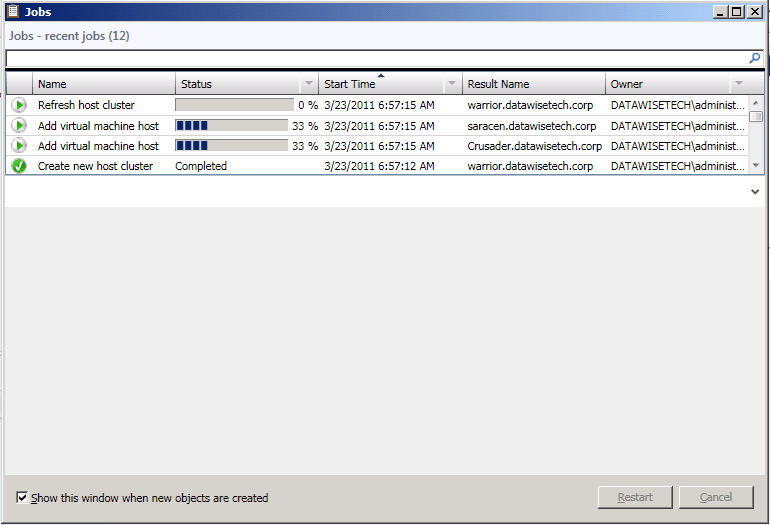
Task: Click running icon in Crusader.datawisetech.corp row
Action: 19,146
